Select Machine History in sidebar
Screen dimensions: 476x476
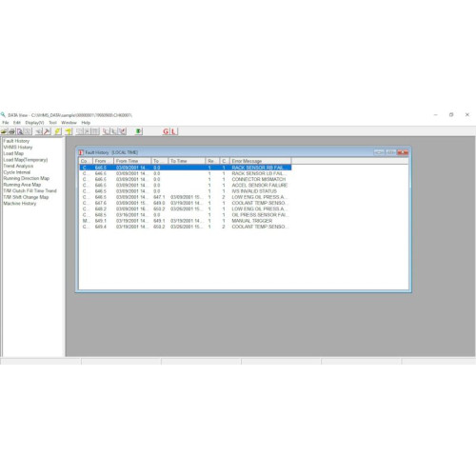pos(20,204)
